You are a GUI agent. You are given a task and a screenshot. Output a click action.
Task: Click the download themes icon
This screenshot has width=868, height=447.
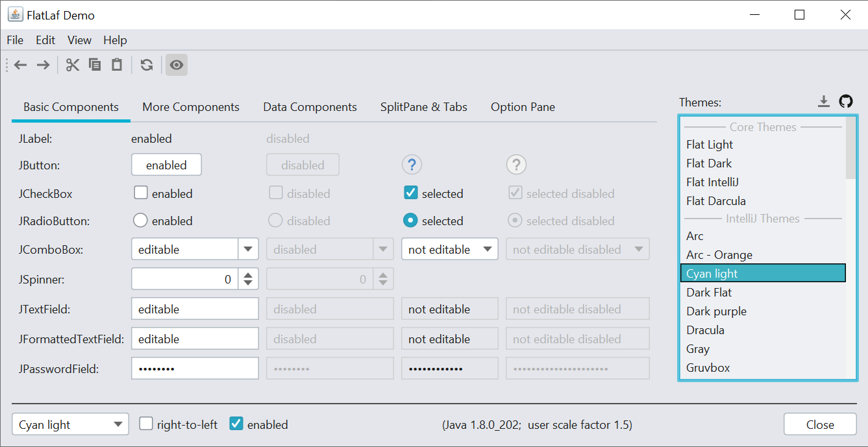(824, 101)
